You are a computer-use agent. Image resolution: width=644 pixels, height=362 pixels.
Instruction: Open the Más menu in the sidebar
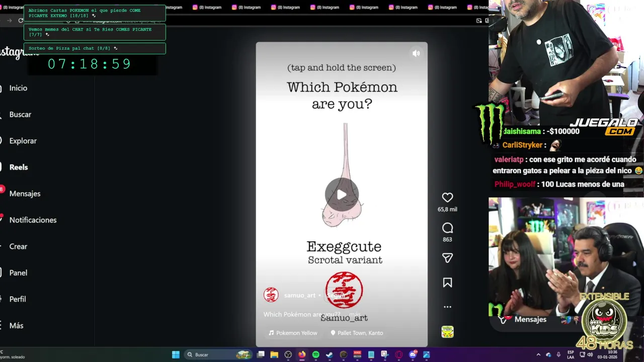[16, 326]
